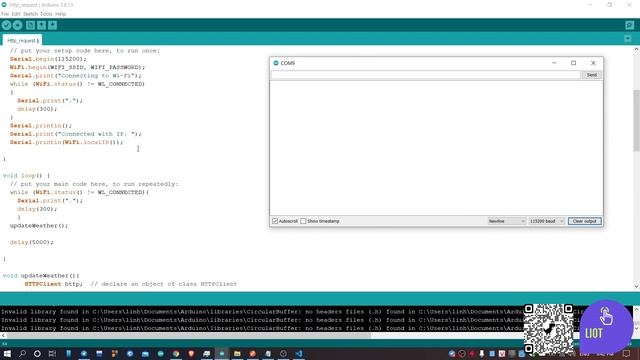Open the Serial Monitor magnifier icon
640x360 pixels.
[629, 25]
